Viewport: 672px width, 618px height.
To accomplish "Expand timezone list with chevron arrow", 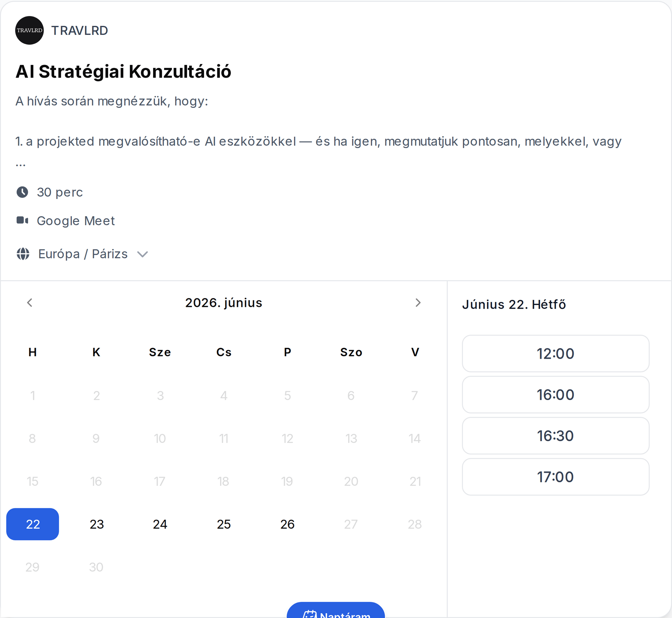I will pyautogui.click(x=142, y=254).
